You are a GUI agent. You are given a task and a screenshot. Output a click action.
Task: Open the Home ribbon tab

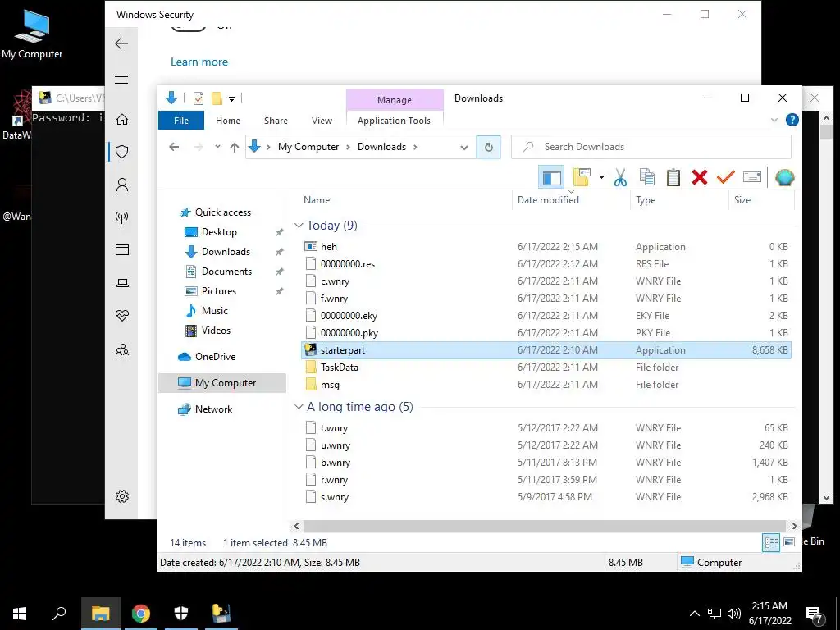click(x=228, y=121)
